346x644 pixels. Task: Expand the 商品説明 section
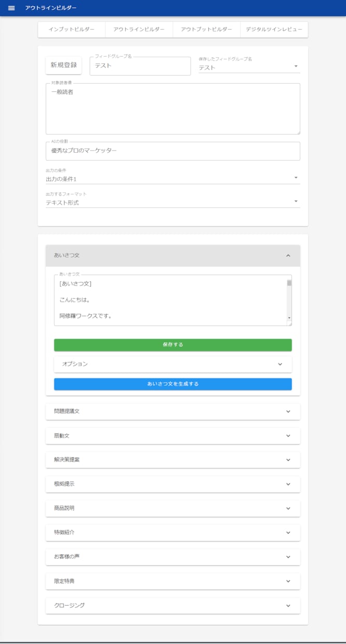tap(173, 508)
